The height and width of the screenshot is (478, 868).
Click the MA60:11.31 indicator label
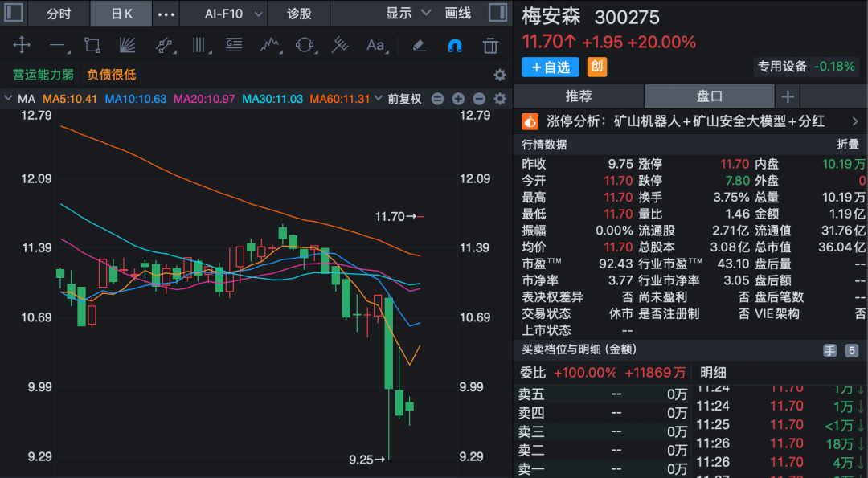pyautogui.click(x=339, y=99)
